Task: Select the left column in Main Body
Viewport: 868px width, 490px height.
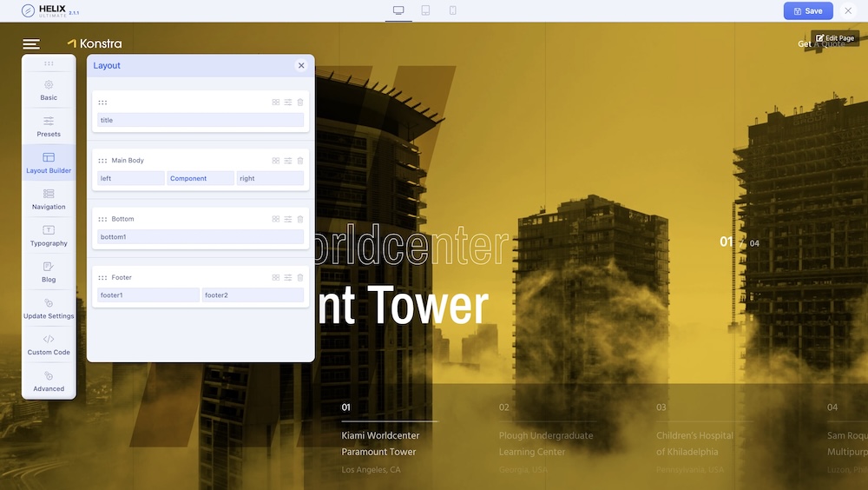Action: pos(131,178)
